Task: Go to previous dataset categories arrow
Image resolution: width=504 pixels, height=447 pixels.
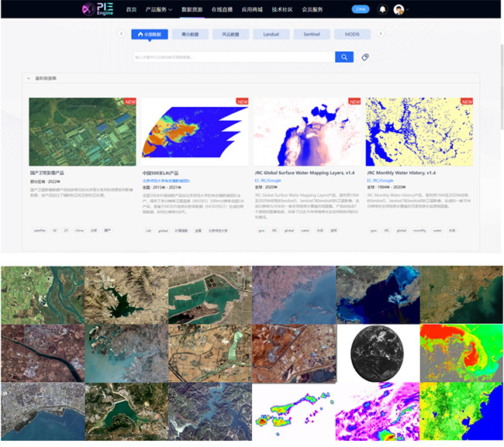Action: 121,34
